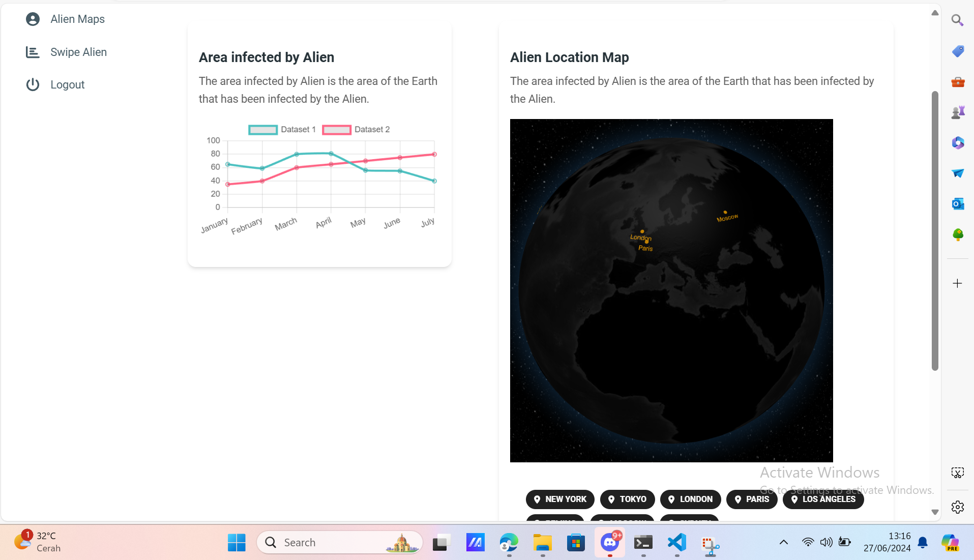Open the Windows Start menu
Screen dimensions: 974x560
click(x=237, y=542)
